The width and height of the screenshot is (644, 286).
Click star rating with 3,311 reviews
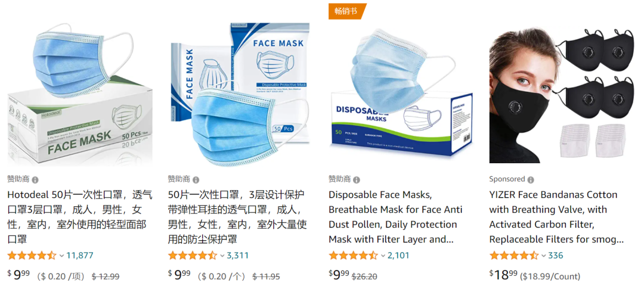(x=192, y=256)
